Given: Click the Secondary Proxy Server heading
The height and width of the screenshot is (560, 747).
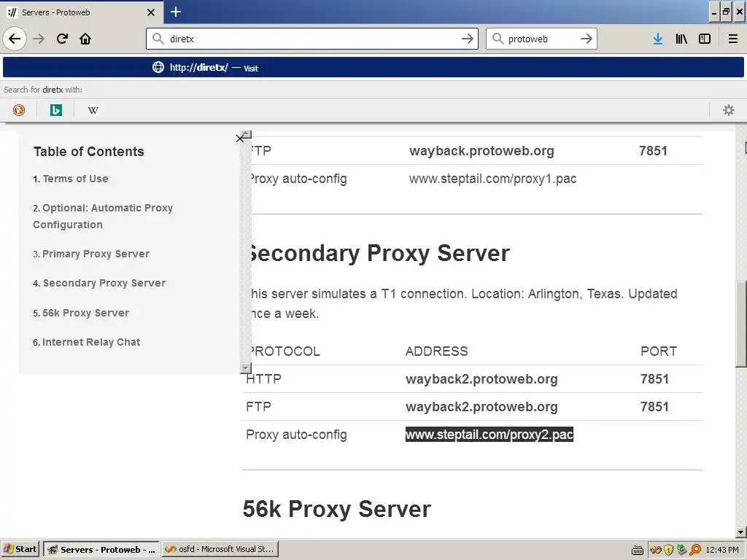Looking at the screenshot, I should coord(379,253).
